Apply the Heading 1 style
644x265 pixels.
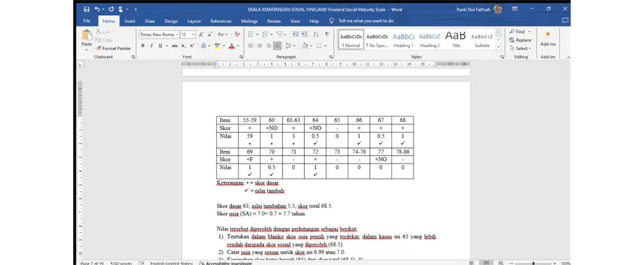[404, 39]
